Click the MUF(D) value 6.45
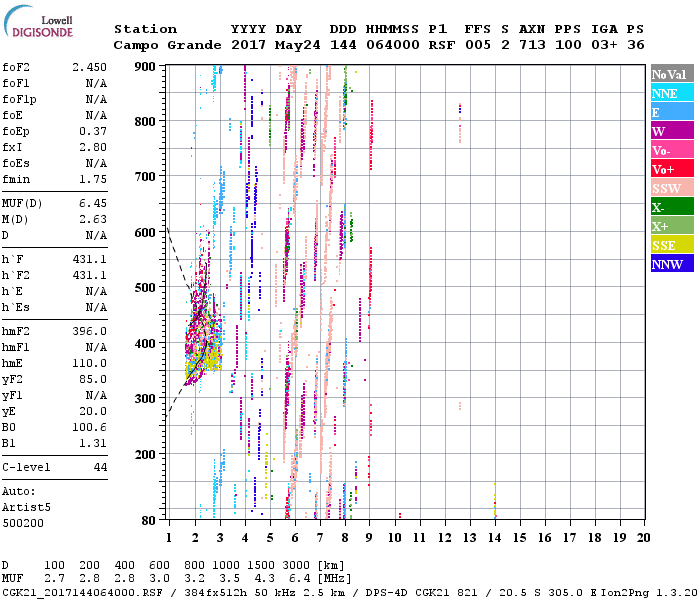The image size is (700, 600). click(93, 204)
